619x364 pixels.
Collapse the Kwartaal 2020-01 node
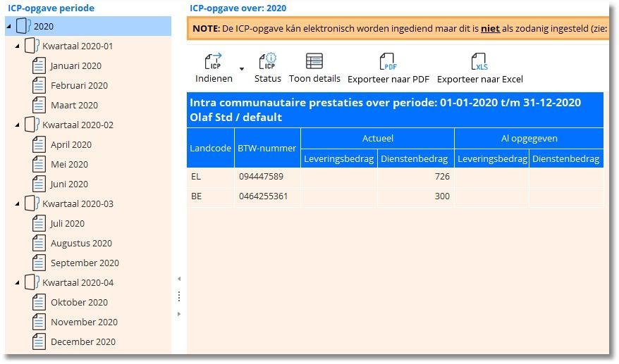click(17, 46)
